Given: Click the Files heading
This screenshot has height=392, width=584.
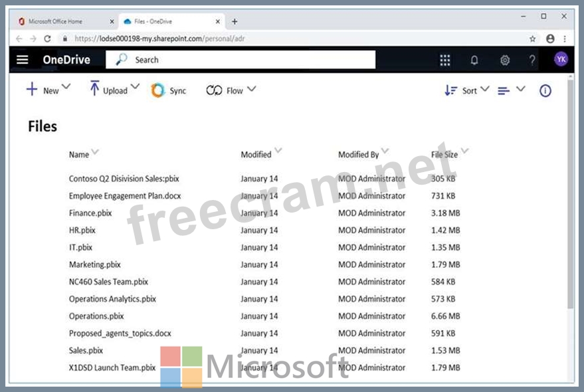Looking at the screenshot, I should (x=43, y=126).
